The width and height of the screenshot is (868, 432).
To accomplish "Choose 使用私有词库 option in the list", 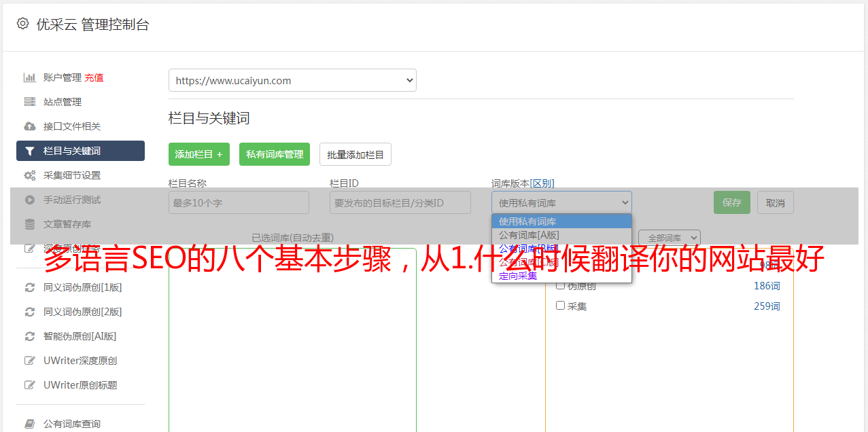I will (x=561, y=221).
